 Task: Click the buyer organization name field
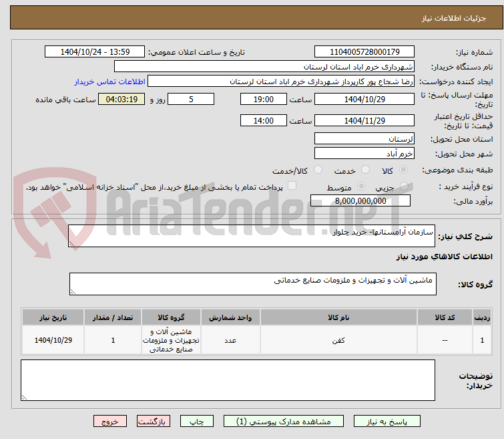tap(264, 67)
